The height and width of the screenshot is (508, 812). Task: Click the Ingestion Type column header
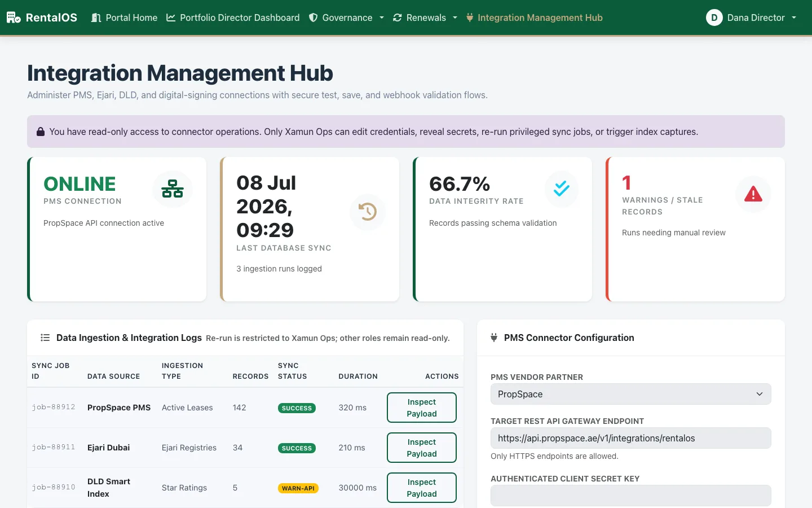(182, 371)
